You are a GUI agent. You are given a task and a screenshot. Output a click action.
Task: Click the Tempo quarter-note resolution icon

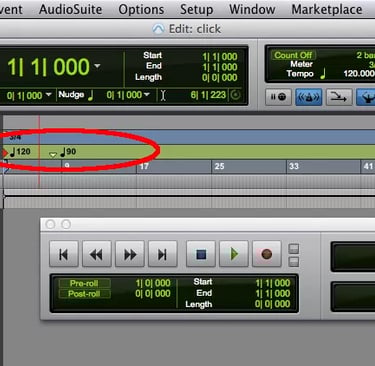pos(322,74)
